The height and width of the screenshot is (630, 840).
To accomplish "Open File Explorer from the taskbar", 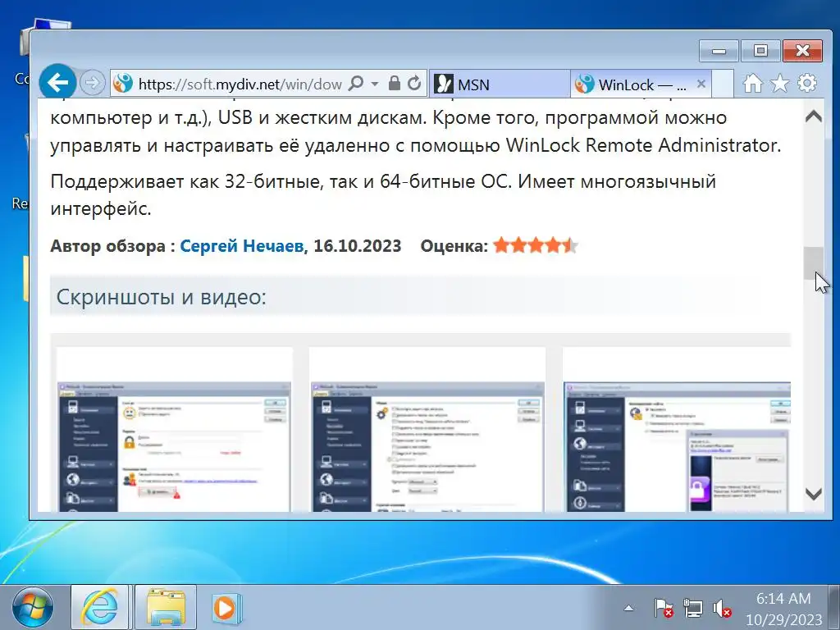I will pos(166,608).
